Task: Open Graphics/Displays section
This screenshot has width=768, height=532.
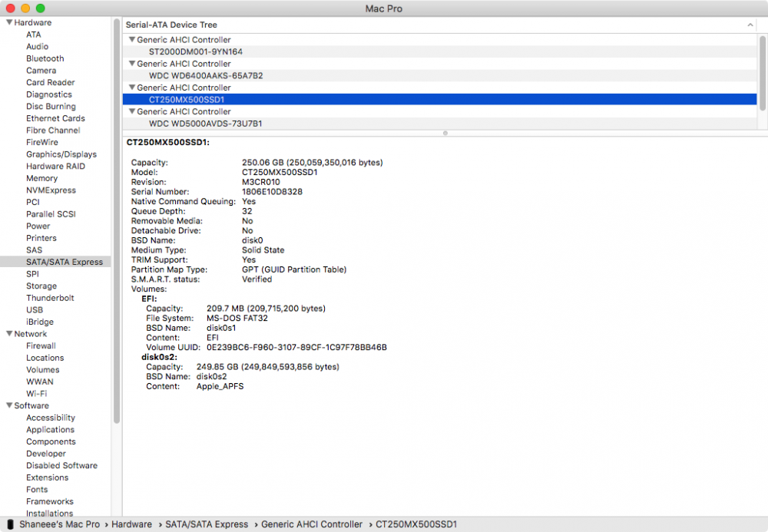Action: (61, 154)
